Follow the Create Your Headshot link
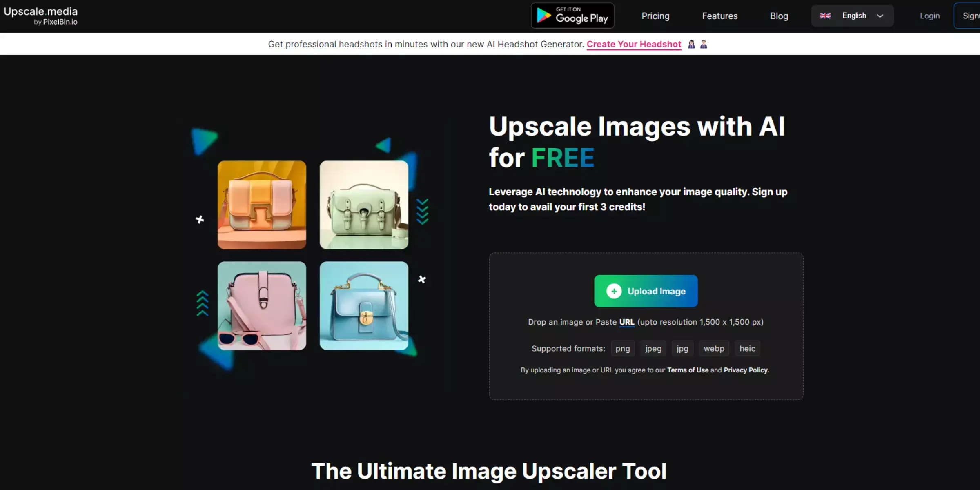Image resolution: width=980 pixels, height=490 pixels. (x=634, y=44)
